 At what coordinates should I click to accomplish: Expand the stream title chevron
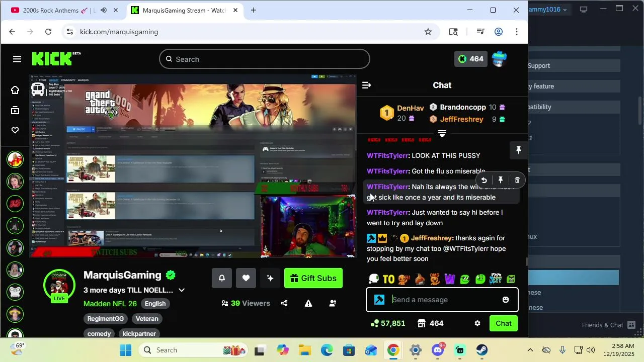point(182,290)
